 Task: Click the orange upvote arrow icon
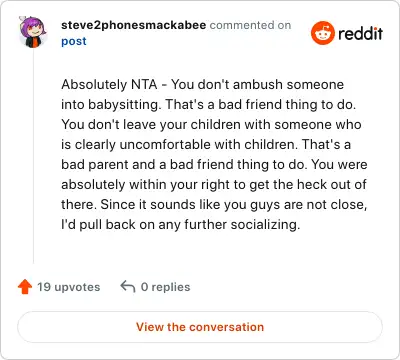click(x=25, y=287)
